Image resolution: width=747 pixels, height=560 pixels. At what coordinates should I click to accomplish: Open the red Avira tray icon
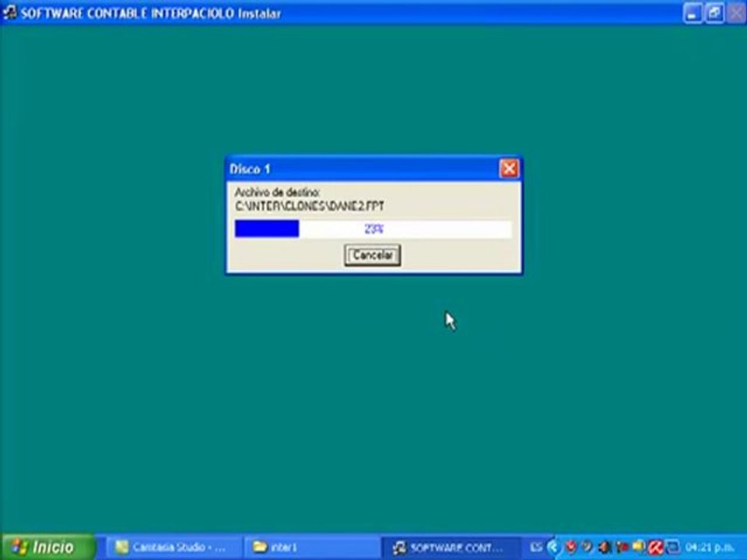656,547
